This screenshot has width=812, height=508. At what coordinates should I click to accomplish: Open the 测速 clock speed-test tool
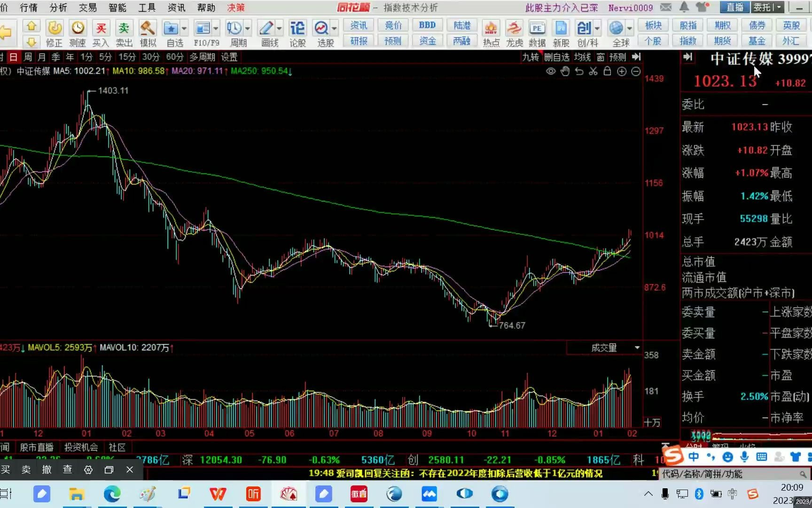click(78, 28)
